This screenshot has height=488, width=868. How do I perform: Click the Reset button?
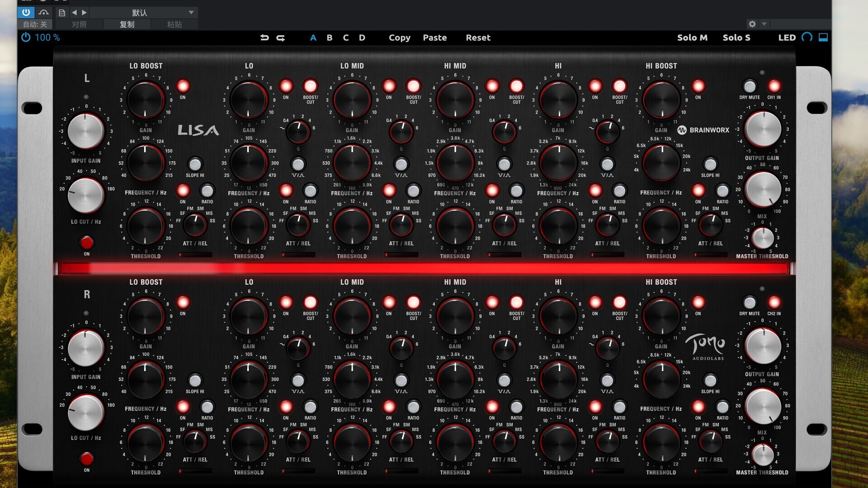point(478,38)
